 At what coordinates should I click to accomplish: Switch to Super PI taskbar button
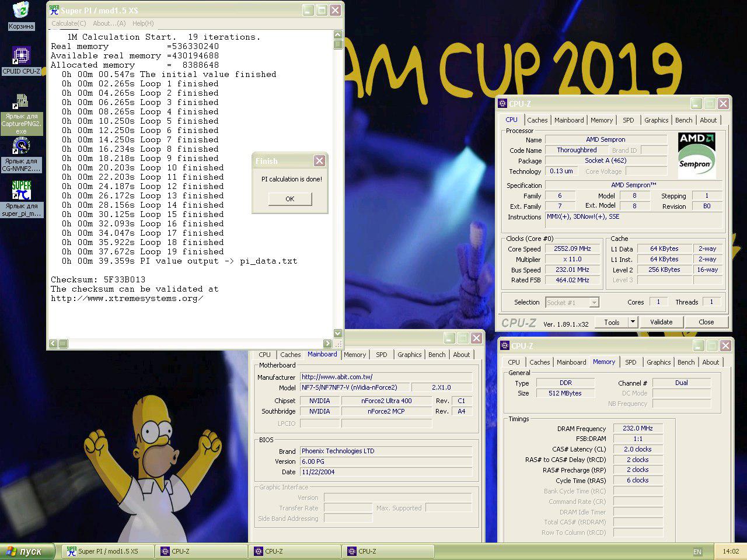[107, 551]
